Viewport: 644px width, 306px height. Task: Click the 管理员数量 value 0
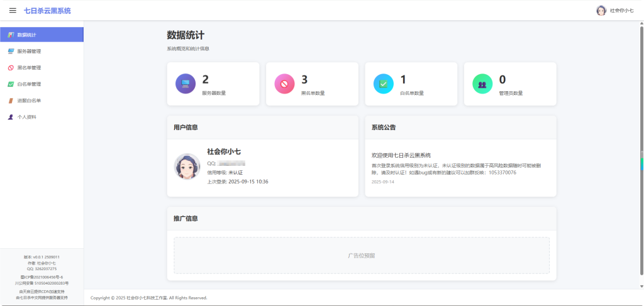tap(502, 80)
